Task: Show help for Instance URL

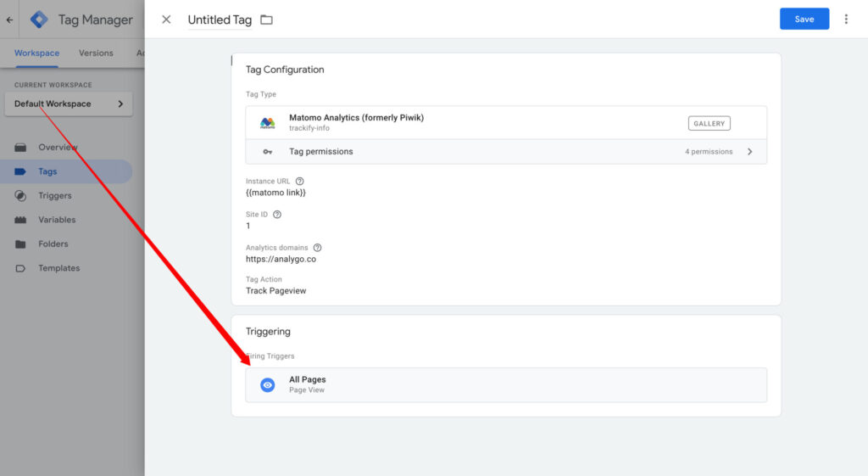Action: (299, 181)
